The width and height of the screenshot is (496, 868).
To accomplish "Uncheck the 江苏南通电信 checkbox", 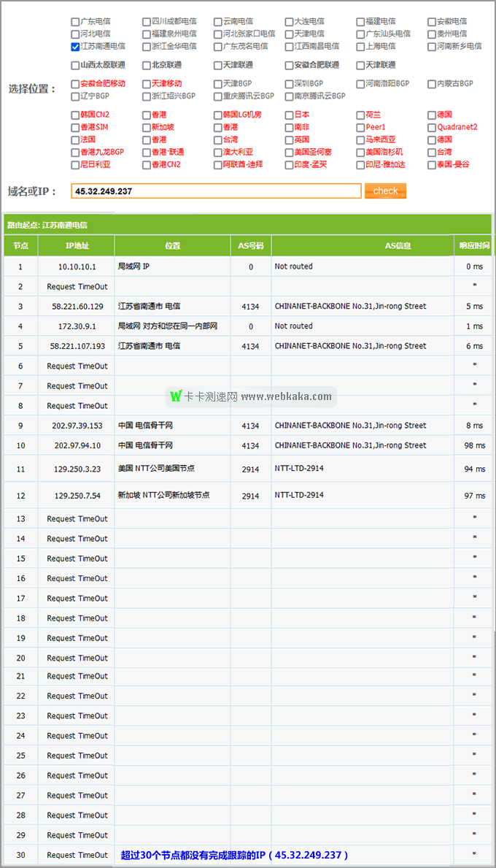I will [75, 47].
